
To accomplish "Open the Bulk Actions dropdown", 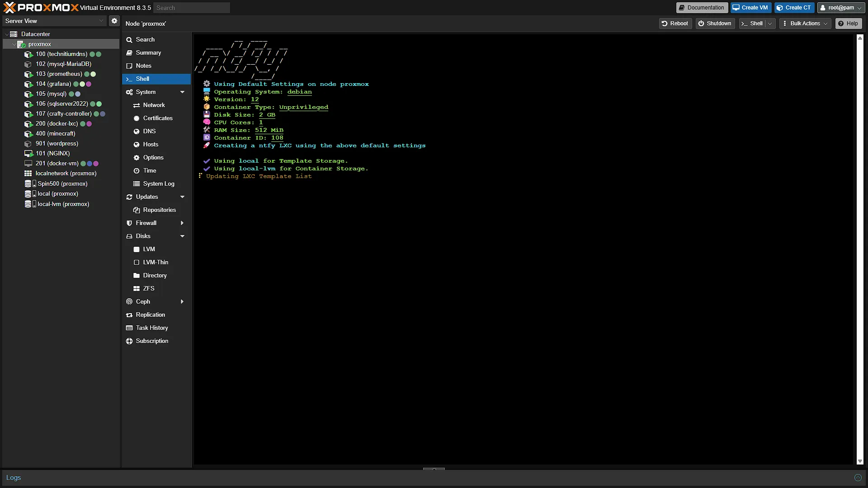I will pos(806,23).
